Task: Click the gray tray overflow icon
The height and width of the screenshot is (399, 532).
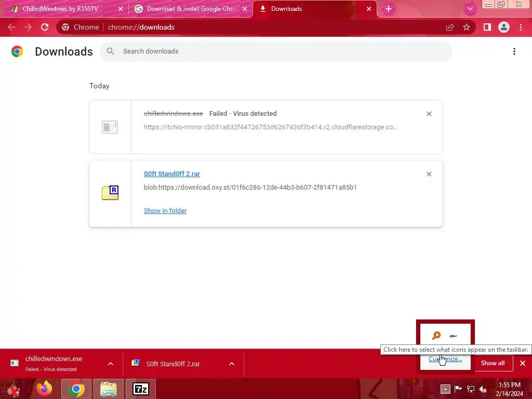Action: pyautogui.click(x=453, y=336)
